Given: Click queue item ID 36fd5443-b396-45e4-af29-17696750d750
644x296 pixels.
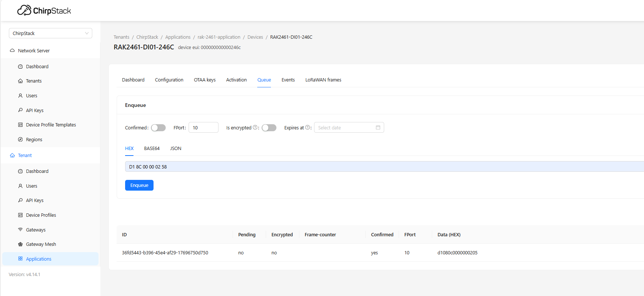Looking at the screenshot, I should coord(165,253).
